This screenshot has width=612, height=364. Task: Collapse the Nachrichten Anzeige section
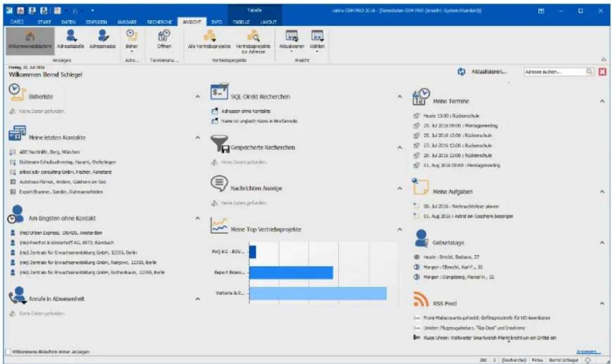400,188
